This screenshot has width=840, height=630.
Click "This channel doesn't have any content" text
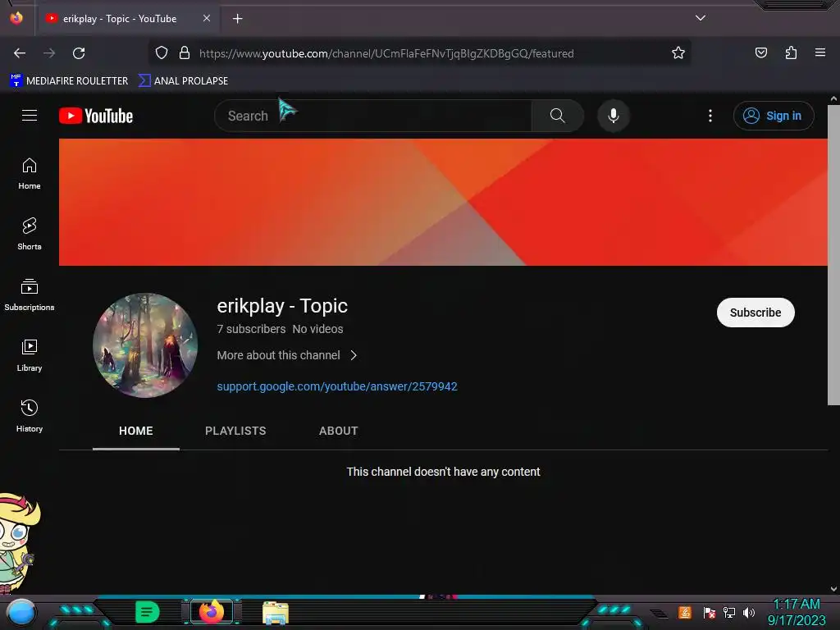(x=443, y=472)
